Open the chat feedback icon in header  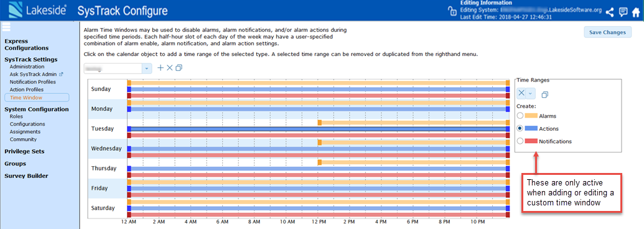pyautogui.click(x=623, y=12)
